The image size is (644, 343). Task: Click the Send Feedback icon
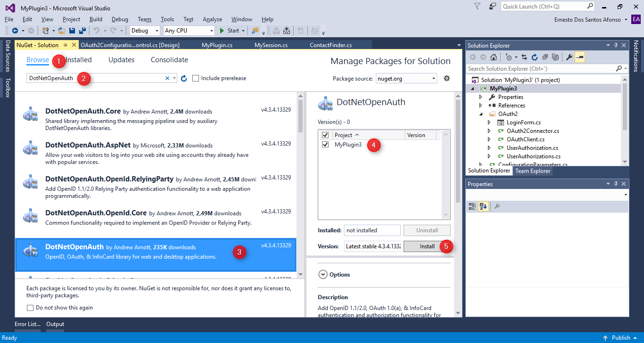(493, 6)
